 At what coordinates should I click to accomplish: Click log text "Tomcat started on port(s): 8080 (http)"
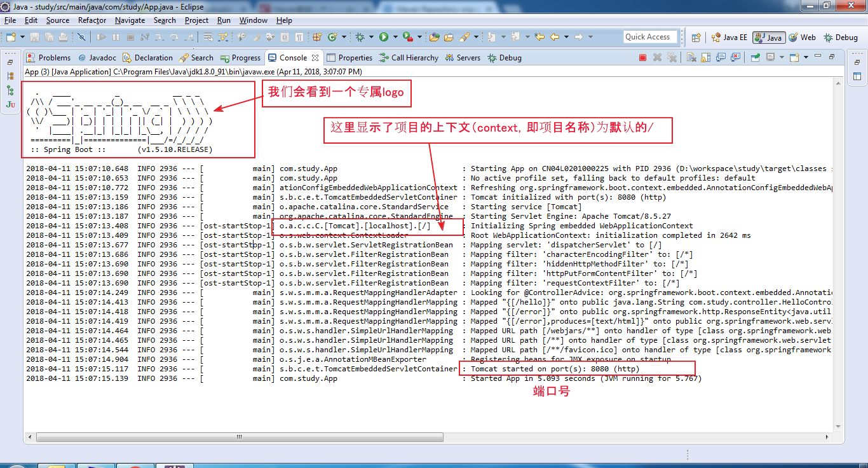[555, 369]
